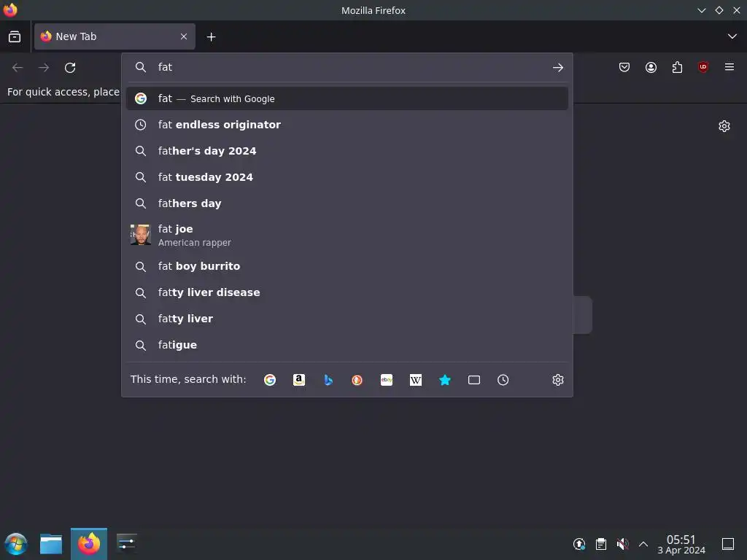
Task: Toggle muted volume tray icon
Action: (622, 544)
